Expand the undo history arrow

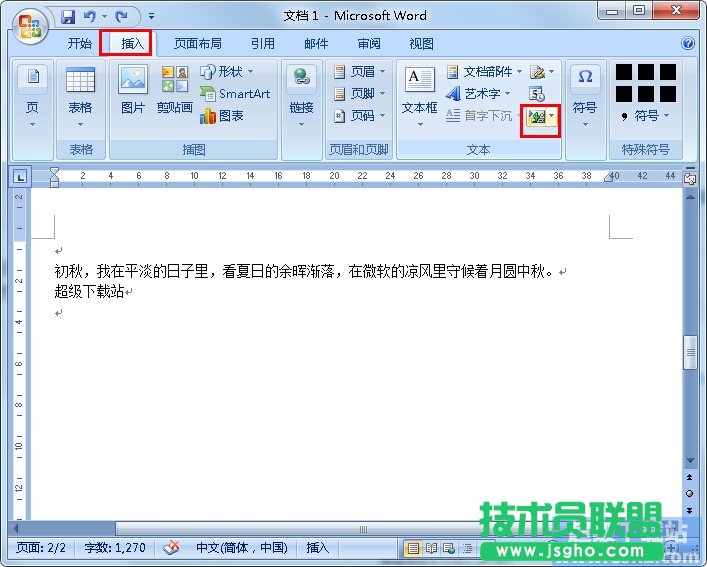[104, 17]
